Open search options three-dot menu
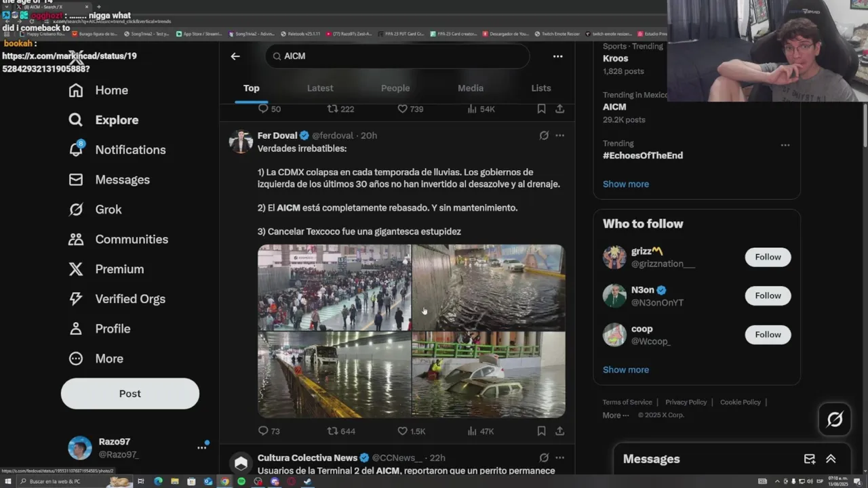This screenshot has width=868, height=488. pos(557,56)
